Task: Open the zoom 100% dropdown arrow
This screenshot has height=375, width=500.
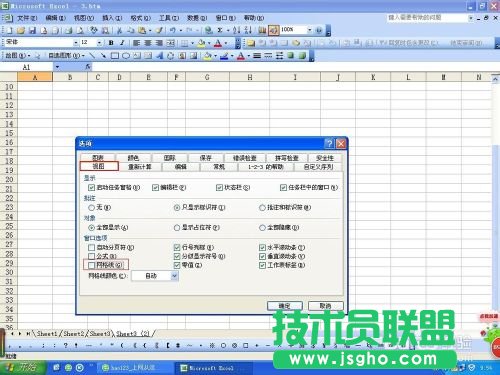Action: pyautogui.click(x=309, y=30)
